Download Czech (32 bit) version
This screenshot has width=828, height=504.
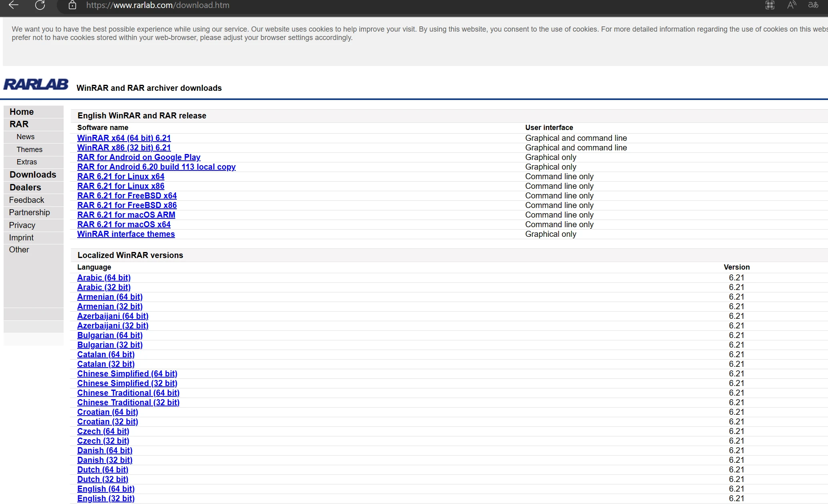[x=103, y=441]
